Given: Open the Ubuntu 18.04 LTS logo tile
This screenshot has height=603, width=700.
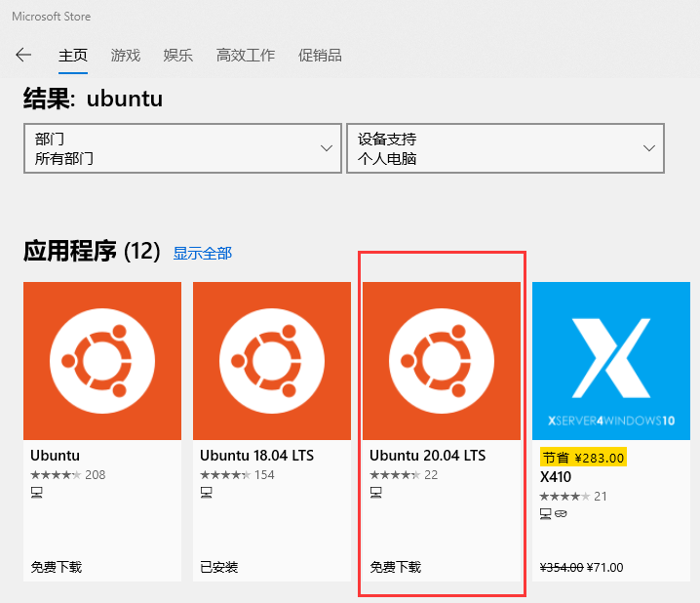Looking at the screenshot, I should [x=272, y=360].
